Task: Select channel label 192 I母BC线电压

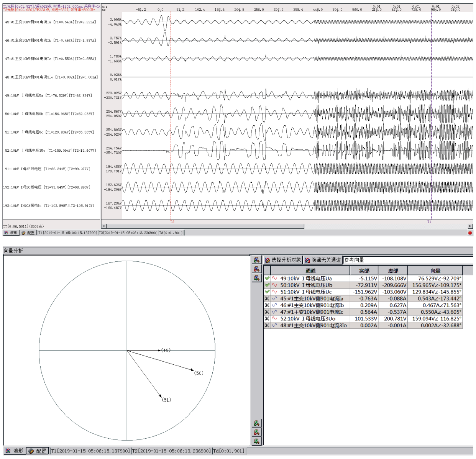Action: (47, 187)
